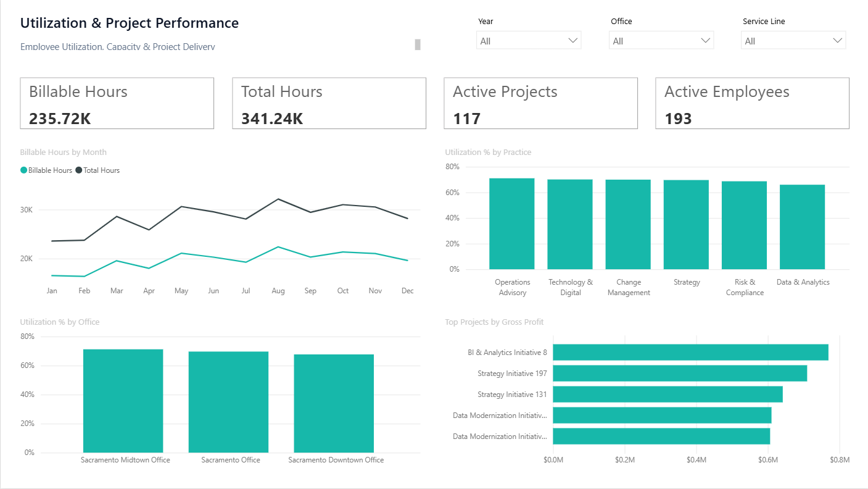Image resolution: width=868 pixels, height=489 pixels.
Task: Click the Sacramento Downtown Office bar
Action: coord(334,403)
